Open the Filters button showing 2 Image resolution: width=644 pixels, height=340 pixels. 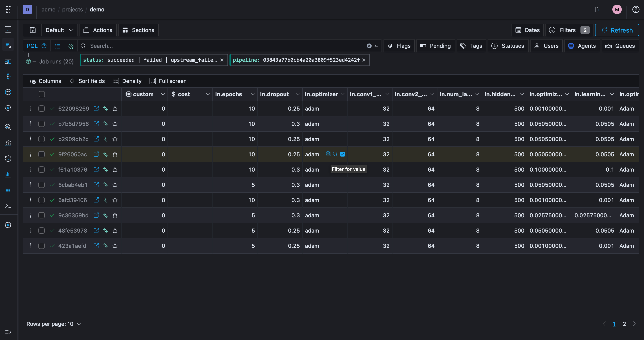[569, 30]
